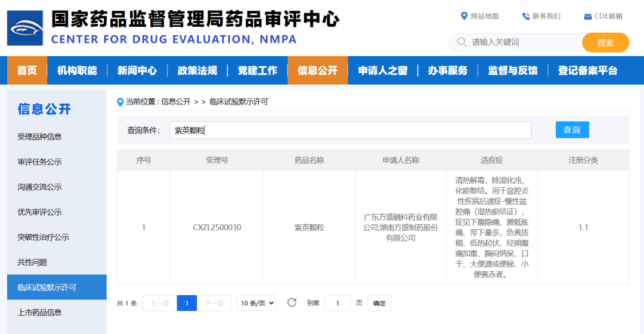Open the 10条/页 page size dropdown

(256, 303)
